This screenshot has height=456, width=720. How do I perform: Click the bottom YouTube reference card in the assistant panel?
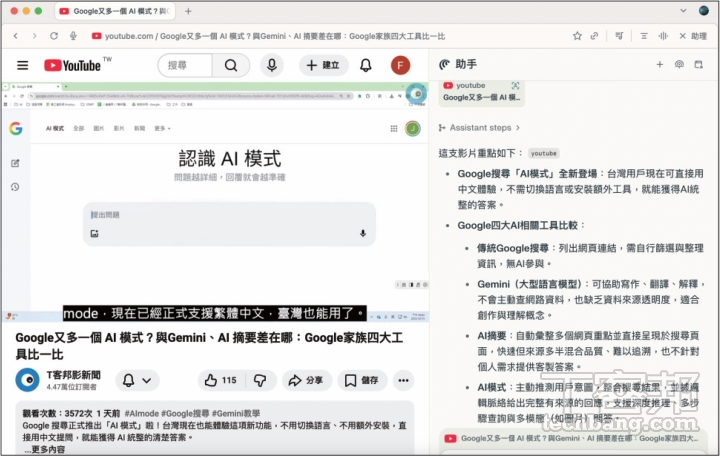573,439
